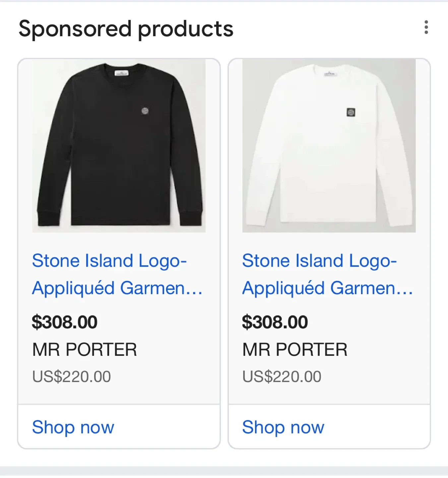The height and width of the screenshot is (478, 448).
Task: Open the white Stone Island product title link
Action: coord(319,261)
